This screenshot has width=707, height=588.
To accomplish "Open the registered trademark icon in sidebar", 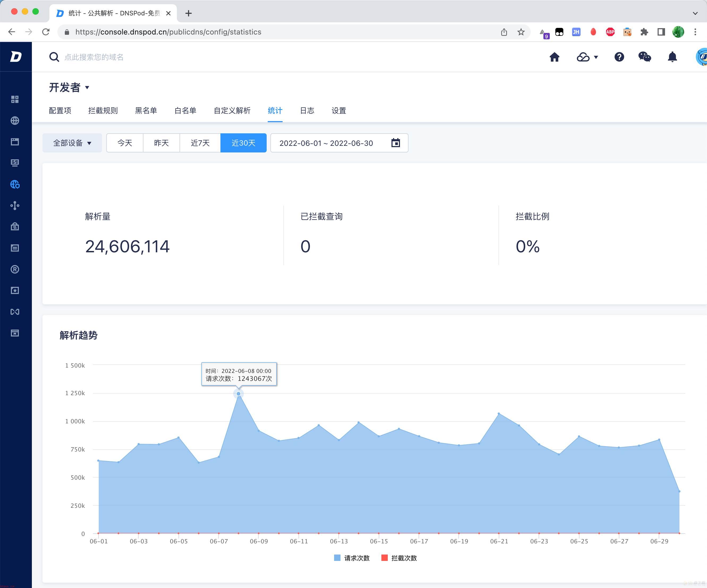I will 15,269.
